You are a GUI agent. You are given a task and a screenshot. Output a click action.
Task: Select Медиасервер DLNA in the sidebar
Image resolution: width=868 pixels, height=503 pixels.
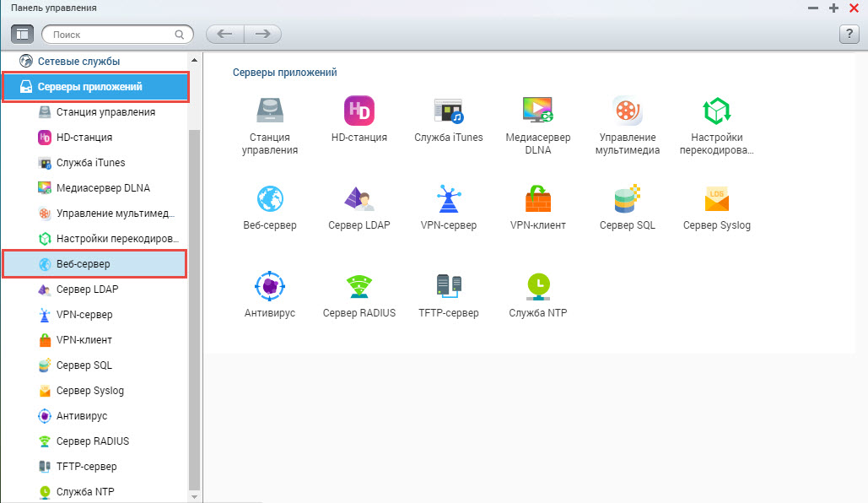coord(95,188)
